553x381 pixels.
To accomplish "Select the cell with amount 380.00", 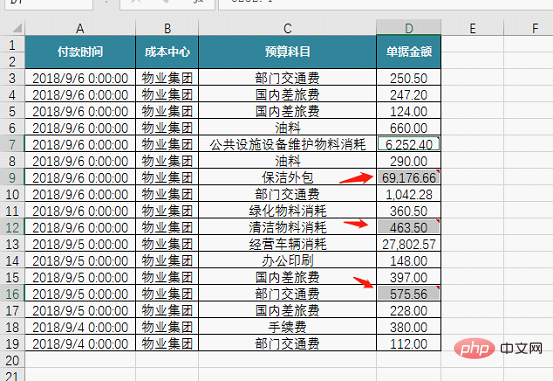I will tap(409, 327).
